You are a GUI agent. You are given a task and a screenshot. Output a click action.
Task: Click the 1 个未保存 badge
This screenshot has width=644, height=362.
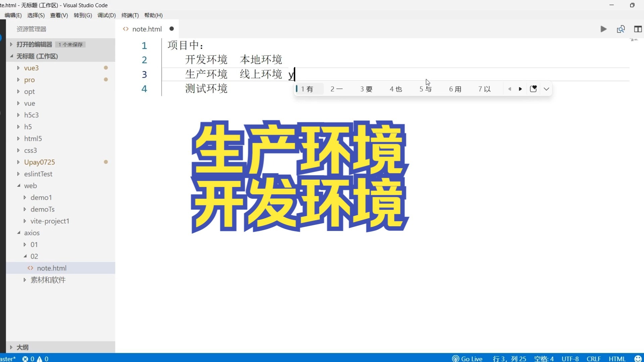70,45
